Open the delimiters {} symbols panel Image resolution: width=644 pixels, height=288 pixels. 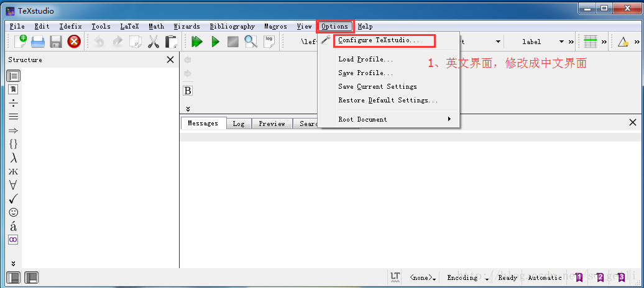(x=14, y=144)
